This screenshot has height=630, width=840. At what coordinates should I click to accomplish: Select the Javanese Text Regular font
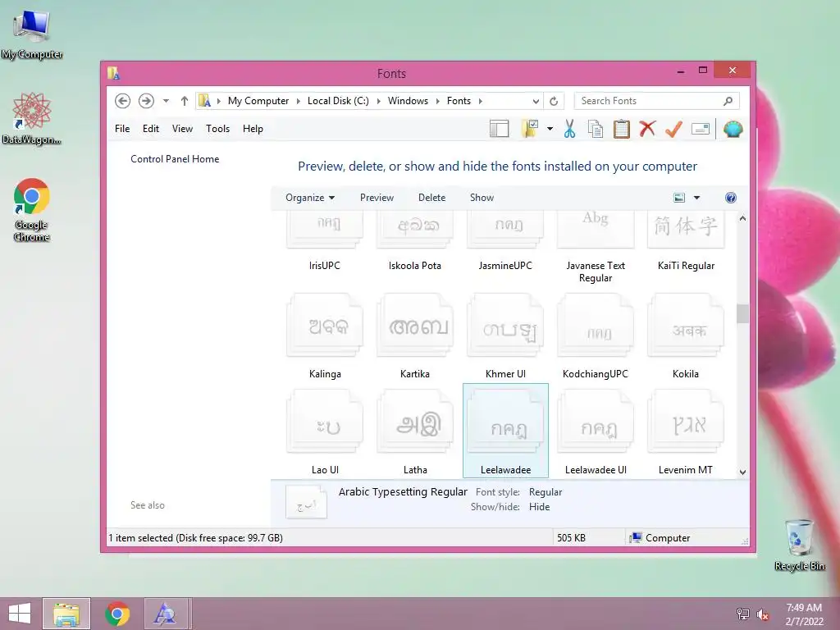coord(596,248)
